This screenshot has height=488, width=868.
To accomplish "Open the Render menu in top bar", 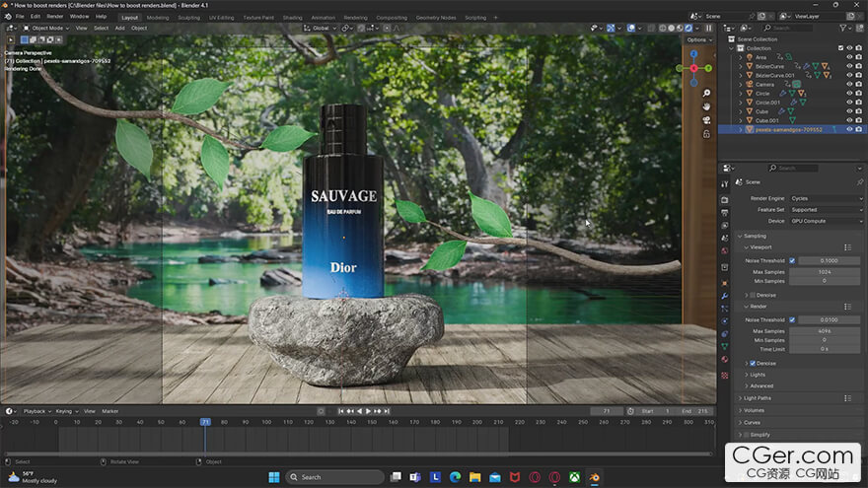I will [x=55, y=17].
